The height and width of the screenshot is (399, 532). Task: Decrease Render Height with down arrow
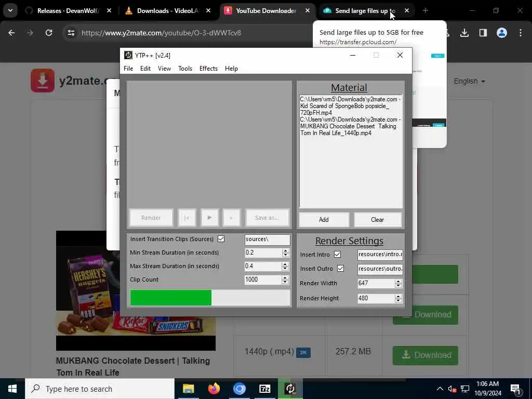point(398,301)
